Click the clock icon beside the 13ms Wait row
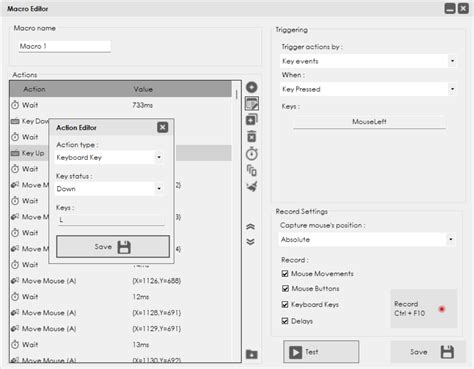Viewport: 474px width, 369px height. (x=15, y=345)
